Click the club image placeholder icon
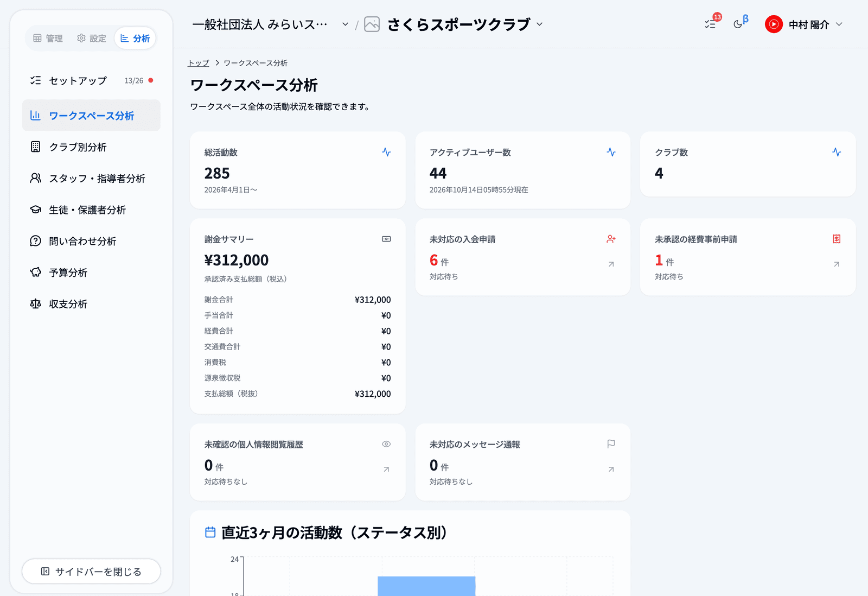 (372, 24)
